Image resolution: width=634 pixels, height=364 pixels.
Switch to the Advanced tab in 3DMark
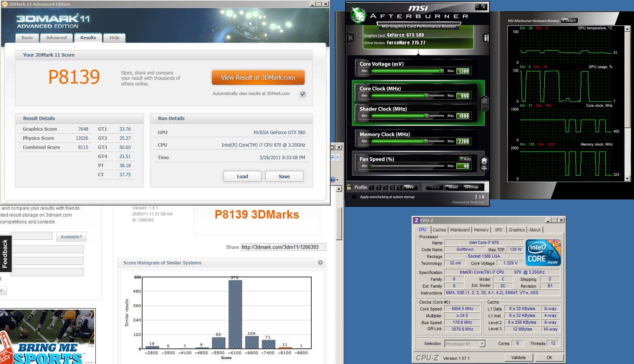coord(56,38)
